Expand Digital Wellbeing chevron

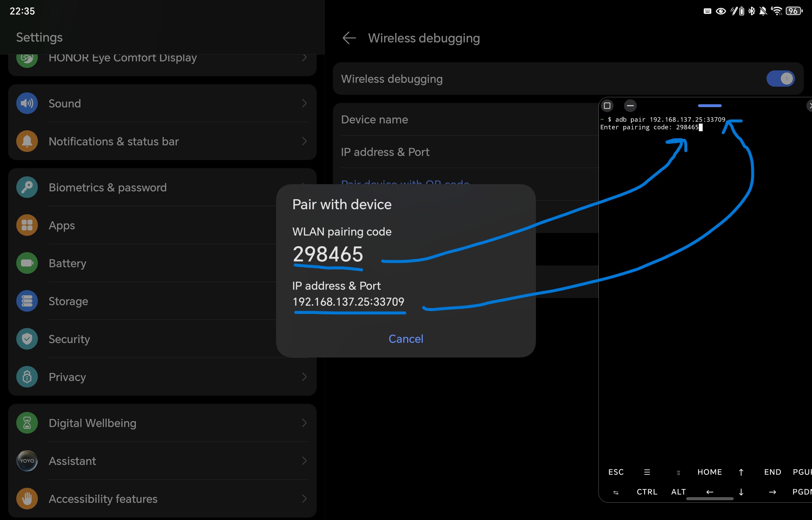[304, 423]
